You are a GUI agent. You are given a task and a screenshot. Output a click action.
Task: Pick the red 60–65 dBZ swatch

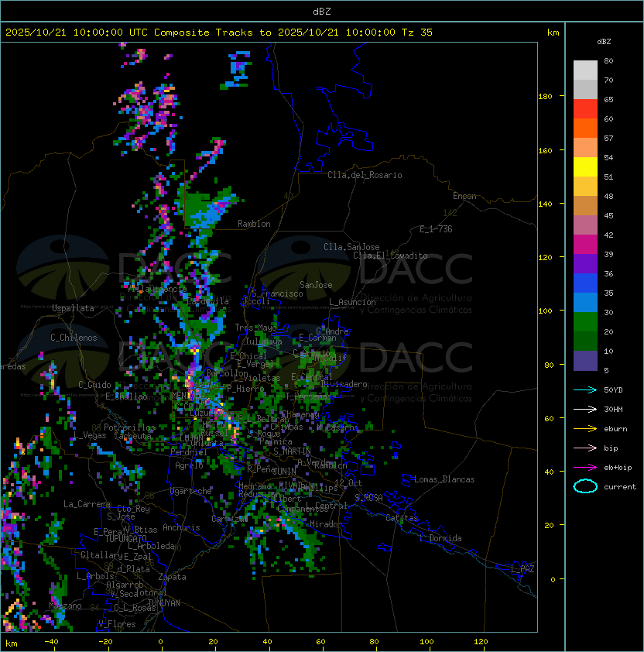point(585,109)
